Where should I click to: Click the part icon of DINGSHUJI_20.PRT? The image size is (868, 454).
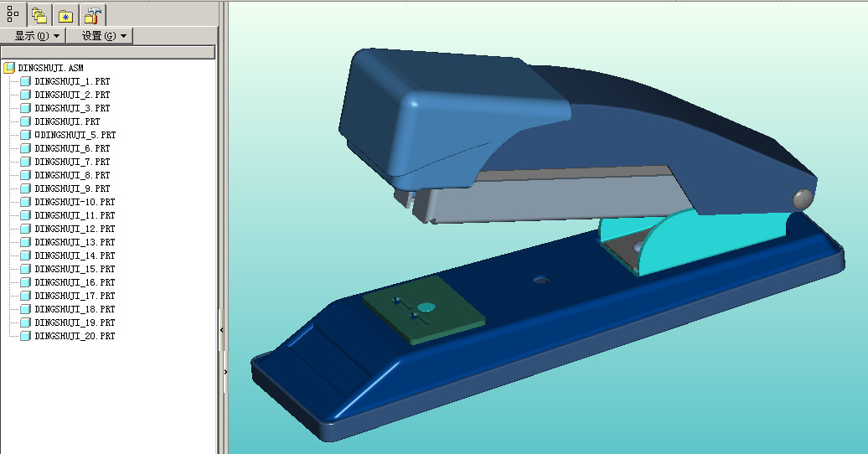click(25, 336)
